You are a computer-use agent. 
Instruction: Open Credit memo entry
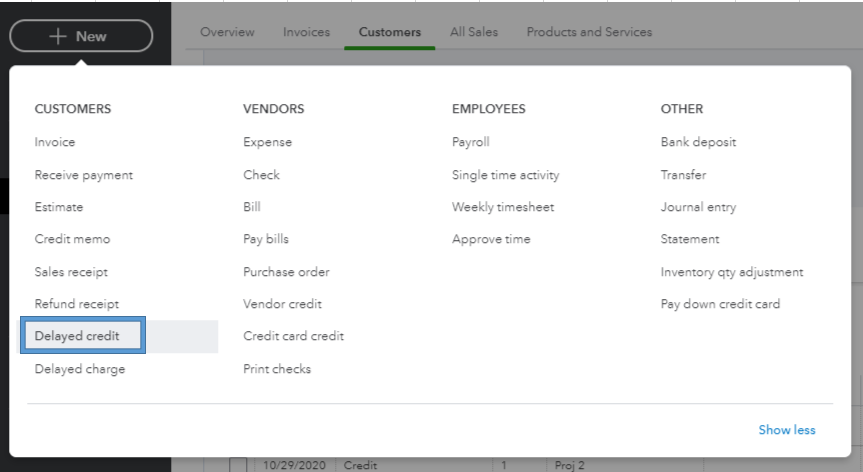pos(72,239)
